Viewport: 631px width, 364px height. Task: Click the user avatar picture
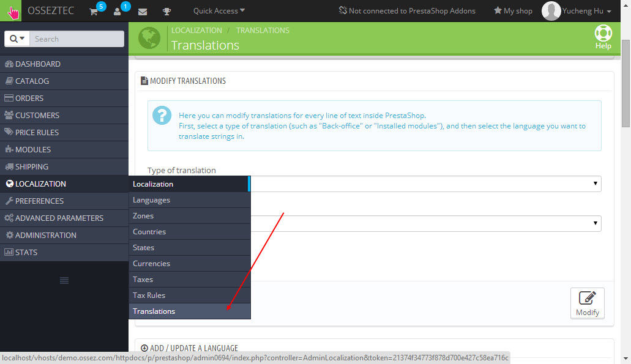point(551,11)
